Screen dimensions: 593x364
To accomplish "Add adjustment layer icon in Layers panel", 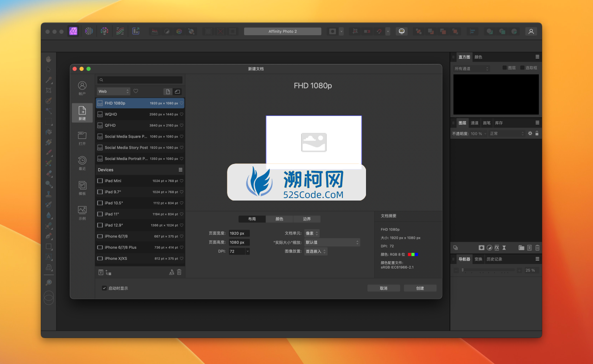I will [489, 248].
